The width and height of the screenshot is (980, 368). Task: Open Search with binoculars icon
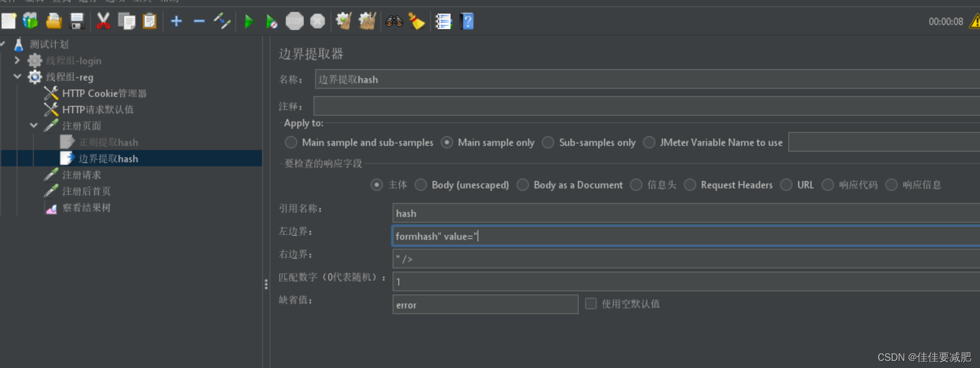394,21
